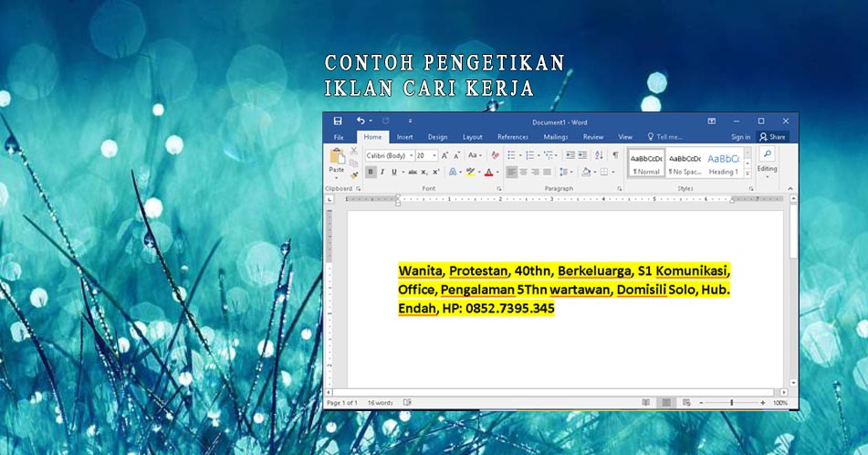The width and height of the screenshot is (868, 455).
Task: Open the Borders dropdown arrow
Action: click(613, 173)
